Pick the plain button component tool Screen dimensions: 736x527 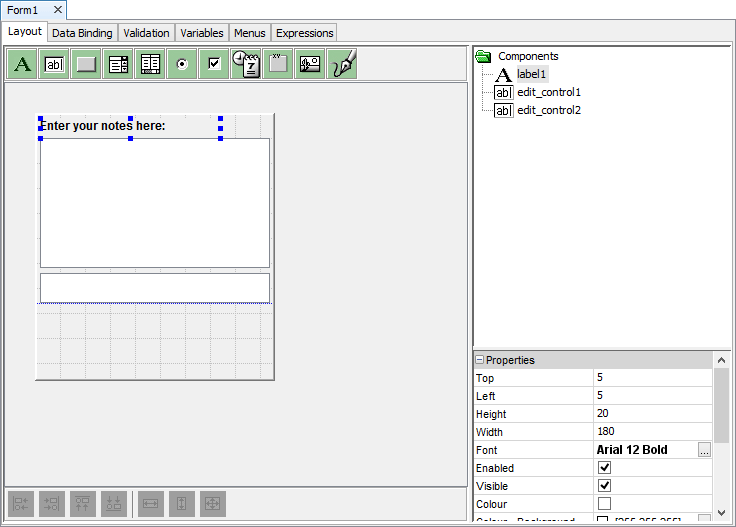pyautogui.click(x=87, y=64)
